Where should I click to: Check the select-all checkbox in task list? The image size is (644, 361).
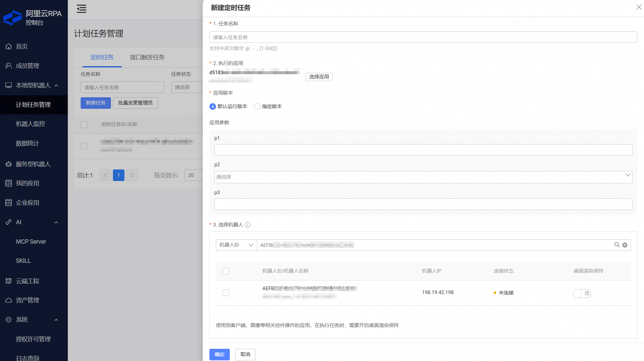(x=84, y=125)
